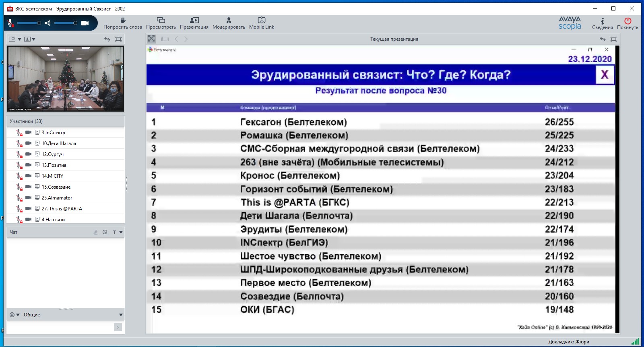Open the "Модерировать" moderation option
644x347 pixels.
pyautogui.click(x=229, y=23)
